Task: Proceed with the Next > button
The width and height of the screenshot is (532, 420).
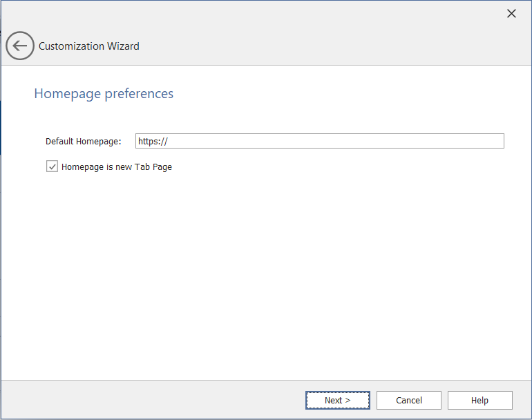Action: click(338, 400)
